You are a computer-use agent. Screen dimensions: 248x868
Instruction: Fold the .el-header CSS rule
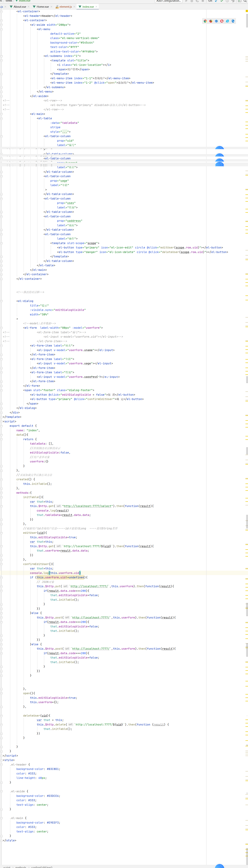coord(2,765)
